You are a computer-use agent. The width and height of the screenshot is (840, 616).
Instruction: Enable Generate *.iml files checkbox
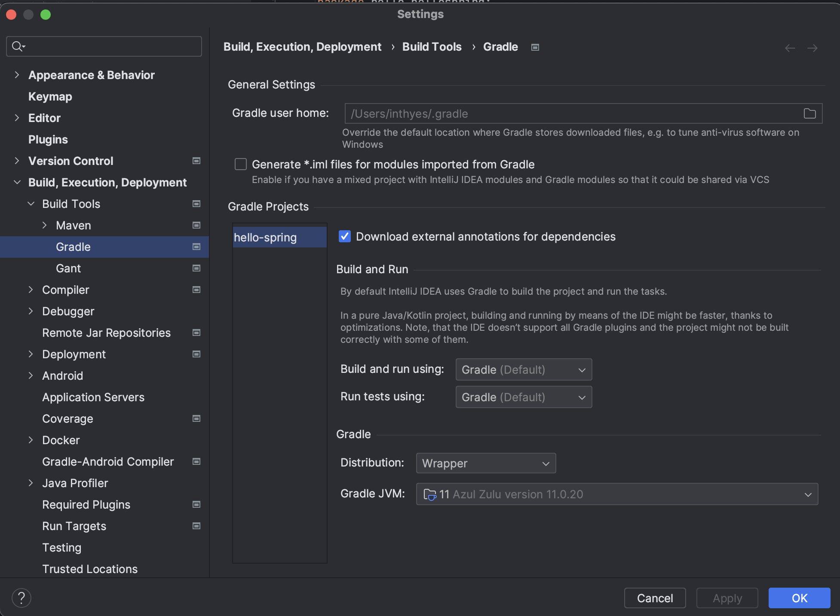pos(241,164)
